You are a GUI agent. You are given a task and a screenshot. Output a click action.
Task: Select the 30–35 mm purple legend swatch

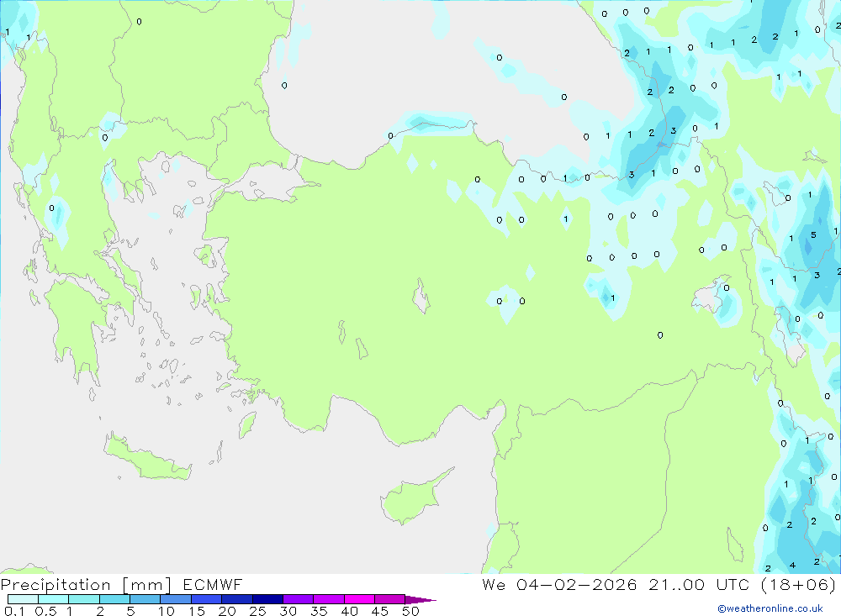click(298, 599)
